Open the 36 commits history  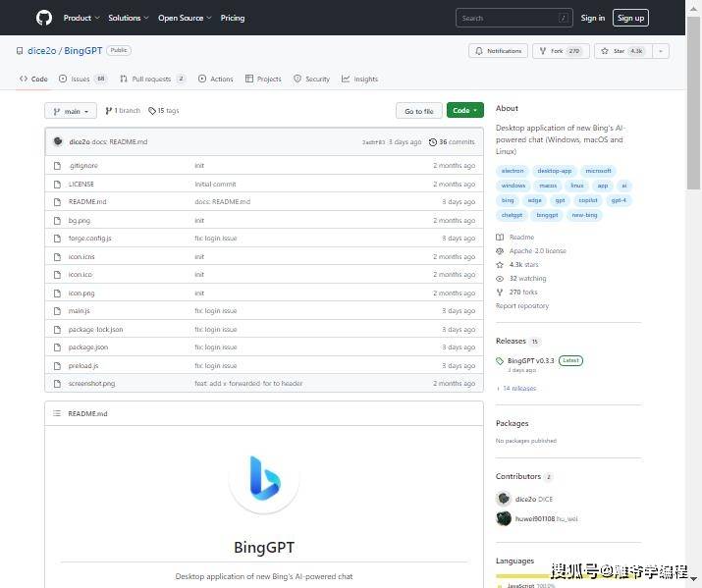[452, 142]
